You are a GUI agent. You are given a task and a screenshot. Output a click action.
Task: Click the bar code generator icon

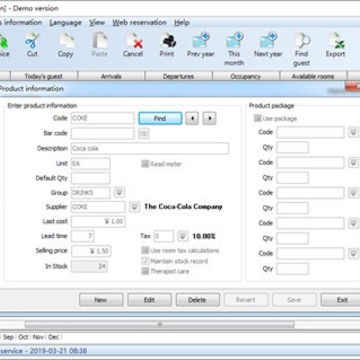pyautogui.click(x=144, y=133)
